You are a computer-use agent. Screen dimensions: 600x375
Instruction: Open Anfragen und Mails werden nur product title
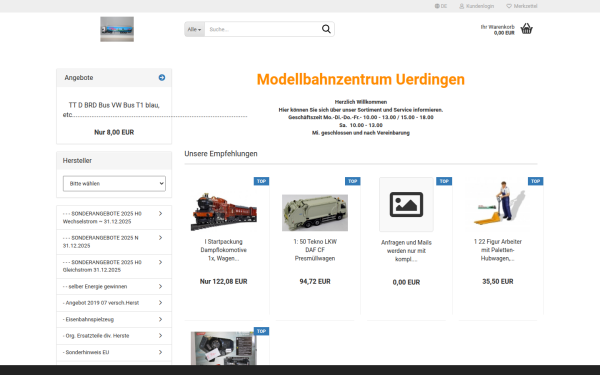point(406,251)
